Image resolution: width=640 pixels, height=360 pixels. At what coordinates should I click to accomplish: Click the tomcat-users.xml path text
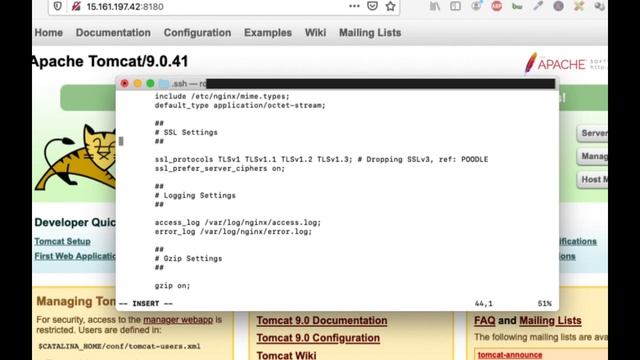coord(119,346)
